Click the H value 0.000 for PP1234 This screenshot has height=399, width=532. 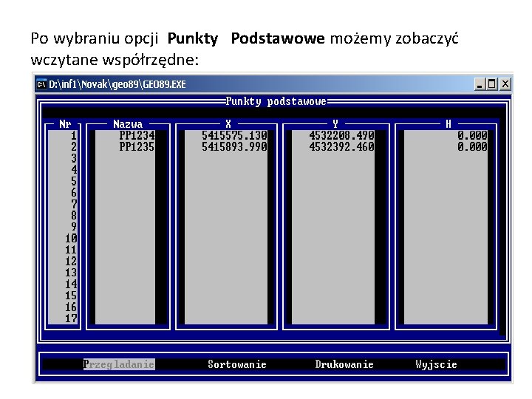coord(472,135)
